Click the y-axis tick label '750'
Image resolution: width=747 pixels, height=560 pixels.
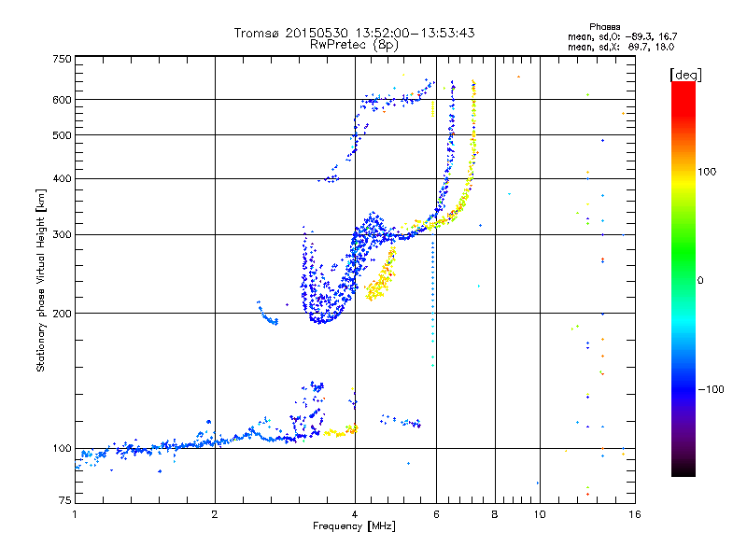(62, 59)
